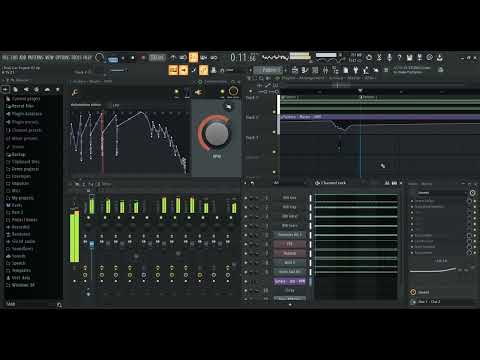Mute the purple Stereo channel
The image size is (480, 360).
pos(246,281)
